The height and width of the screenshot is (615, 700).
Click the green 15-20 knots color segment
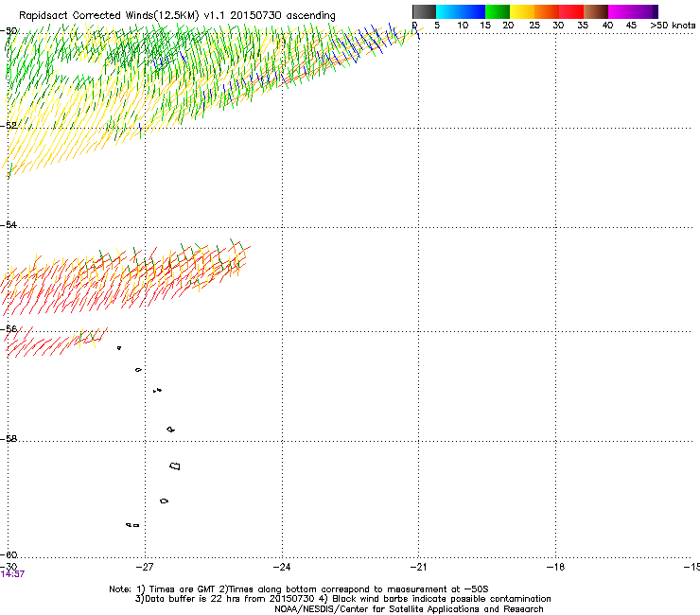(498, 11)
